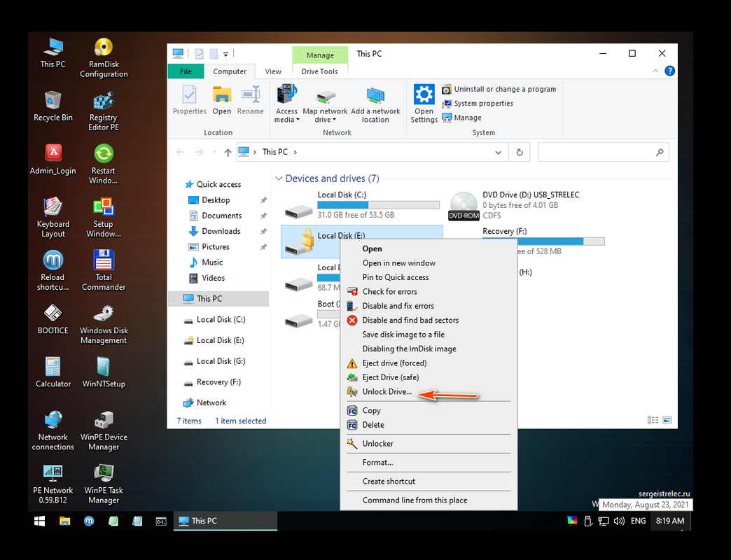Click the Start button on taskbar

click(40, 521)
